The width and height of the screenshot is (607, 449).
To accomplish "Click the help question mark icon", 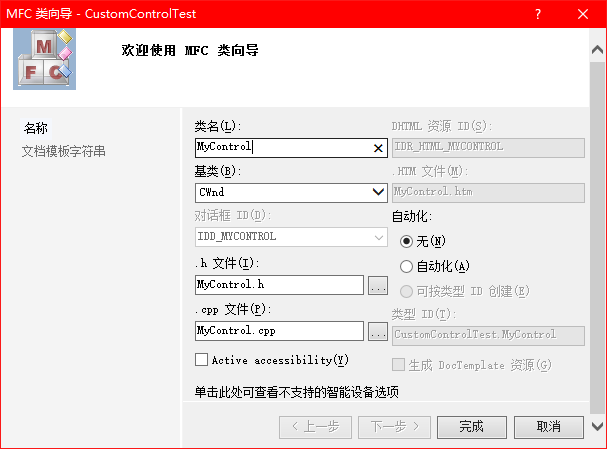I will coord(538,13).
